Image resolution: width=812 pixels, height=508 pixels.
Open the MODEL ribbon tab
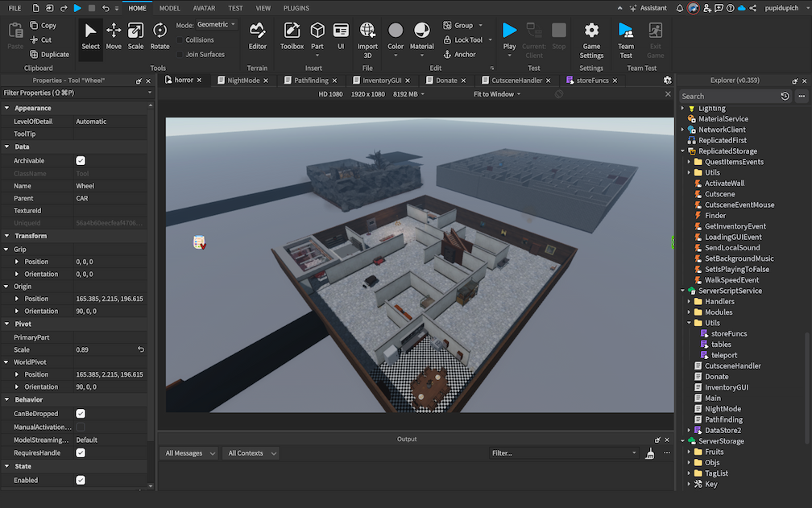(x=169, y=8)
